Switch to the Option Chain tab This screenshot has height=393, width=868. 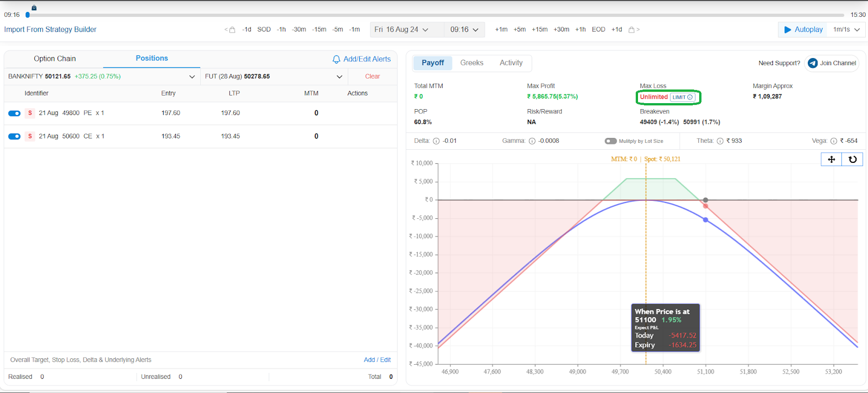click(x=55, y=59)
